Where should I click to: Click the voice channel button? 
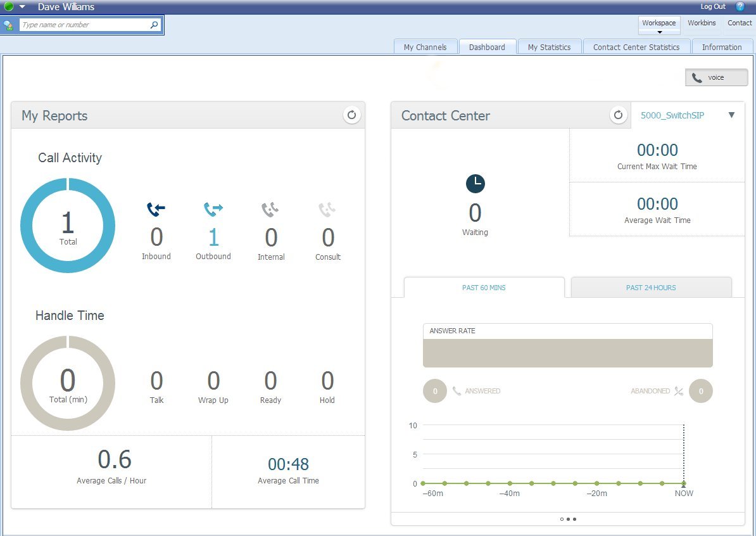pos(716,77)
